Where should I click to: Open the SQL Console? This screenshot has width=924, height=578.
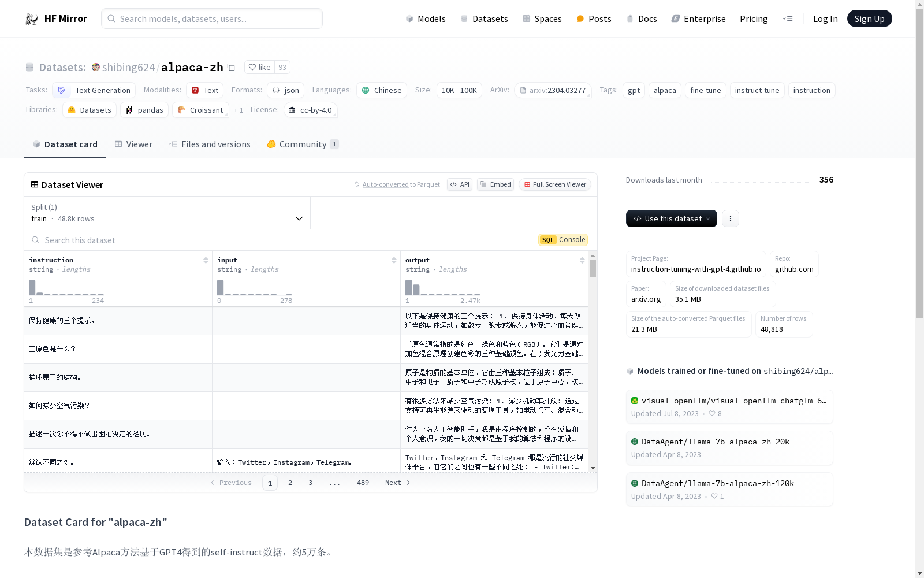point(563,240)
